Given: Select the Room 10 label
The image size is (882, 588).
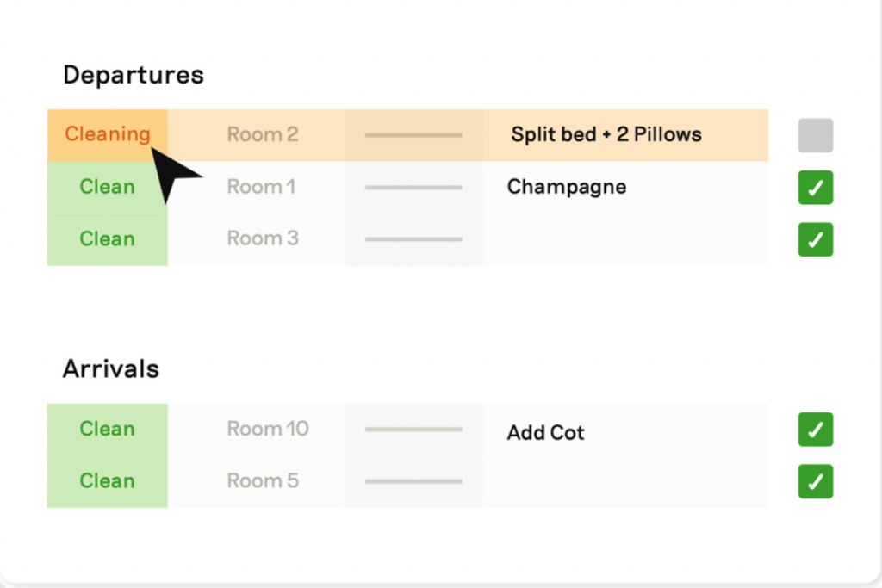Looking at the screenshot, I should pyautogui.click(x=268, y=429).
